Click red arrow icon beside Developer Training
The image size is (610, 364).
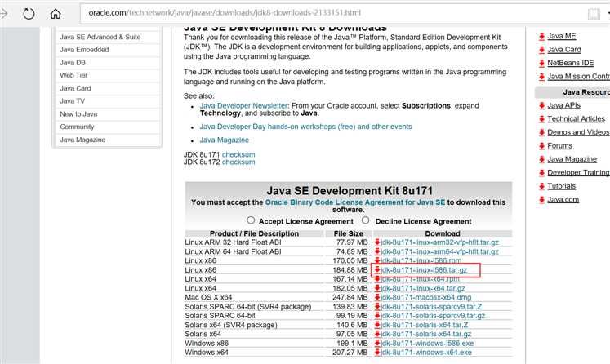pos(541,173)
